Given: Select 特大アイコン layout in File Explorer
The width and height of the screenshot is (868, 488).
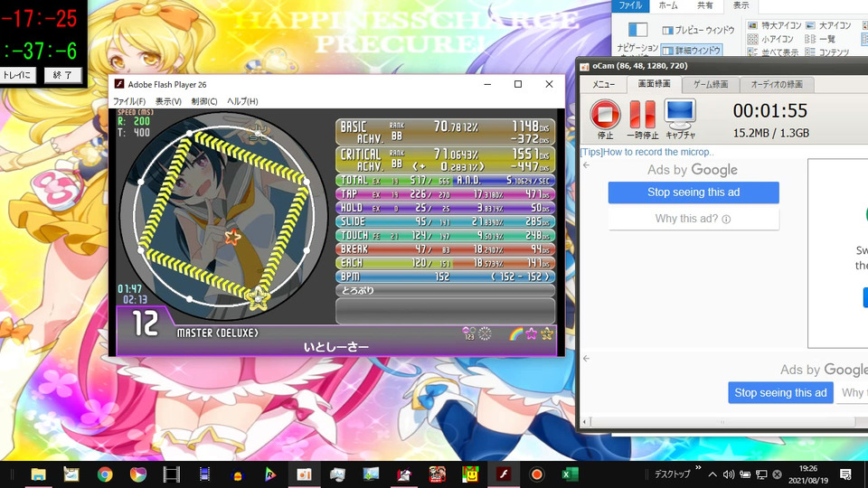Looking at the screenshot, I should click(x=775, y=25).
